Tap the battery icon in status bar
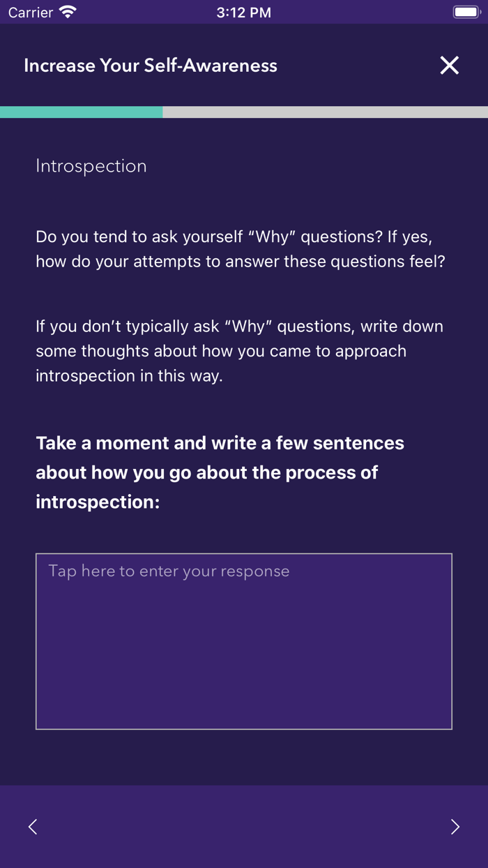Screen dimensions: 488x868 [x=466, y=13]
